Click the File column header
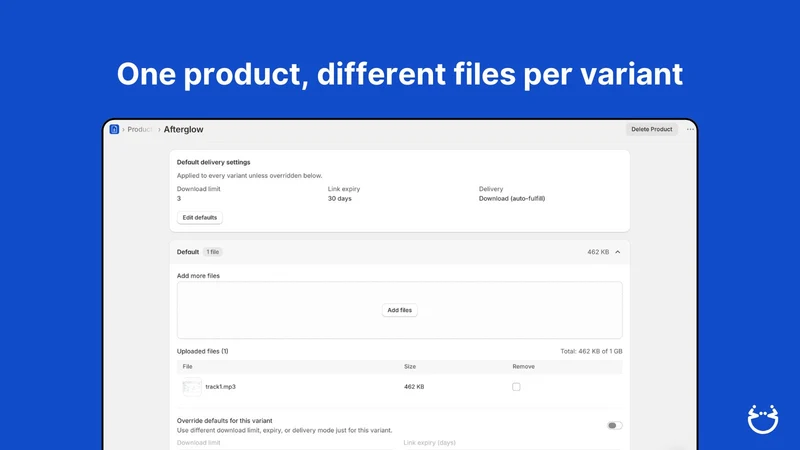Screen dimensions: 800x450 (187, 366)
